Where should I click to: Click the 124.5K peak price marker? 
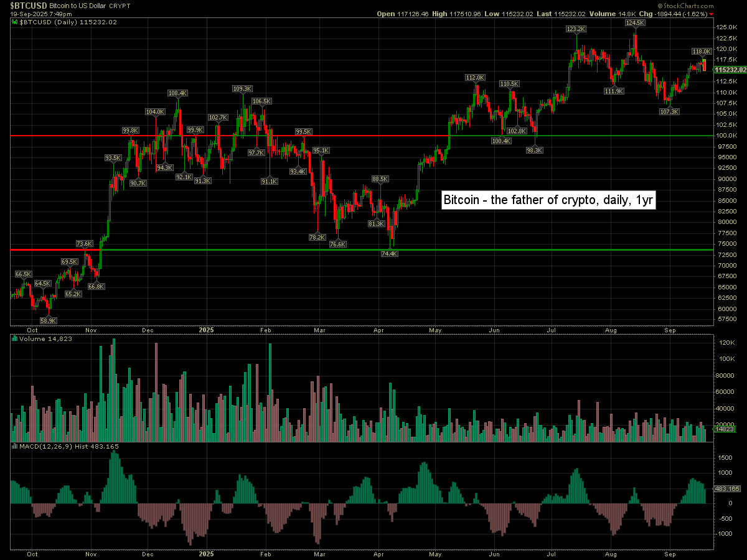pos(636,22)
